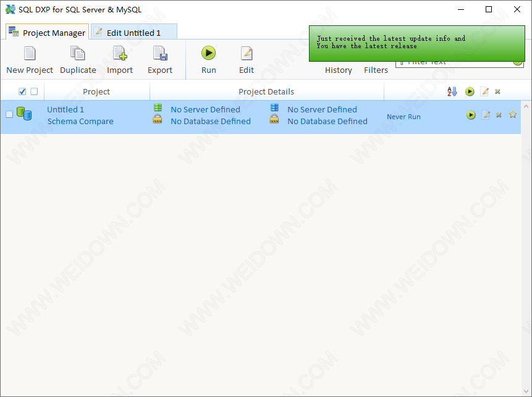Switch to the Project Manager tab
Image resolution: width=532 pixels, height=397 pixels.
pyautogui.click(x=47, y=33)
